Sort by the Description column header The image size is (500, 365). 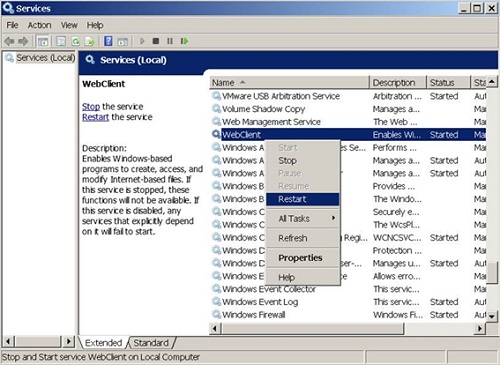pyautogui.click(x=398, y=82)
